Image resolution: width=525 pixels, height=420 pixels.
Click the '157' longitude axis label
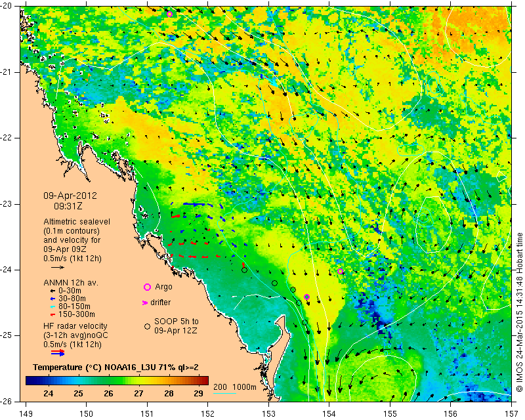click(x=511, y=414)
